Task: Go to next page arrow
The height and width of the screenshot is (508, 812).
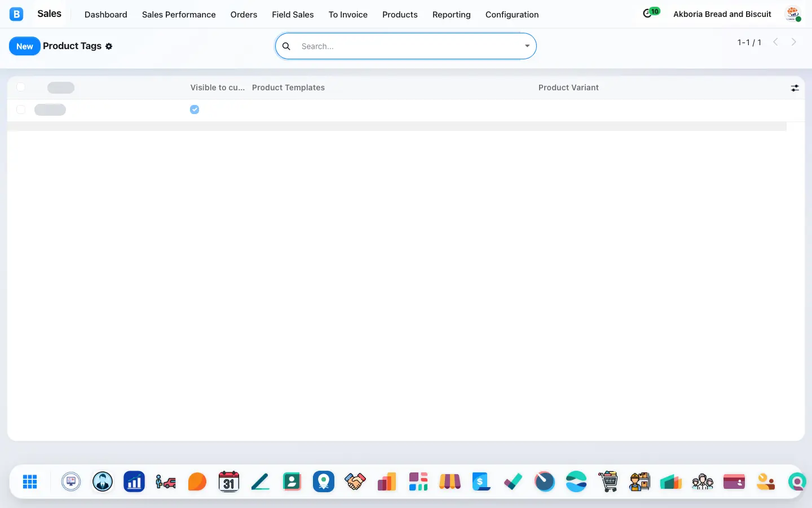Action: [793, 42]
